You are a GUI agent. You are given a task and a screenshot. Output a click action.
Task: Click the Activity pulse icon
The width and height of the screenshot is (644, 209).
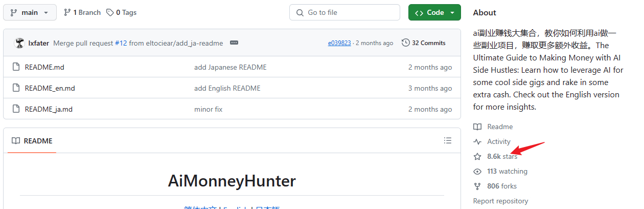click(x=477, y=141)
